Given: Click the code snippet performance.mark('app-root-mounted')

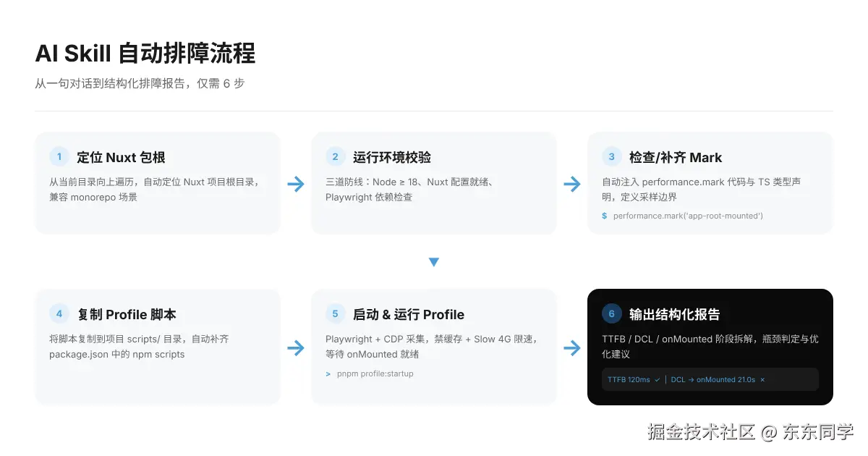Looking at the screenshot, I should [688, 216].
